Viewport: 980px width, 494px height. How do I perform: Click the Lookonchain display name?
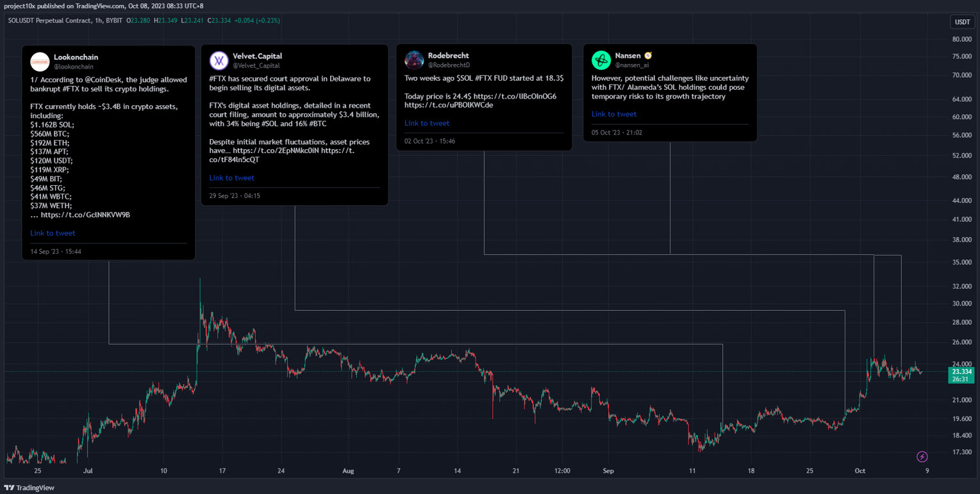pyautogui.click(x=76, y=57)
